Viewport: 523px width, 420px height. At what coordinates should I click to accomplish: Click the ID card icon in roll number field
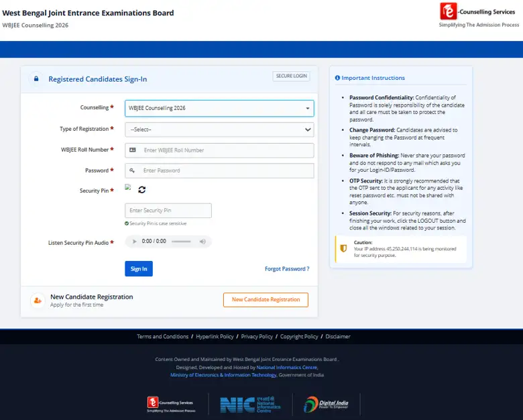132,150
